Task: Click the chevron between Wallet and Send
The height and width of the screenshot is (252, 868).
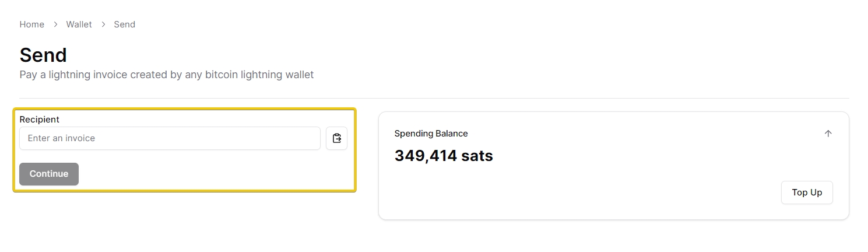Action: [x=103, y=24]
